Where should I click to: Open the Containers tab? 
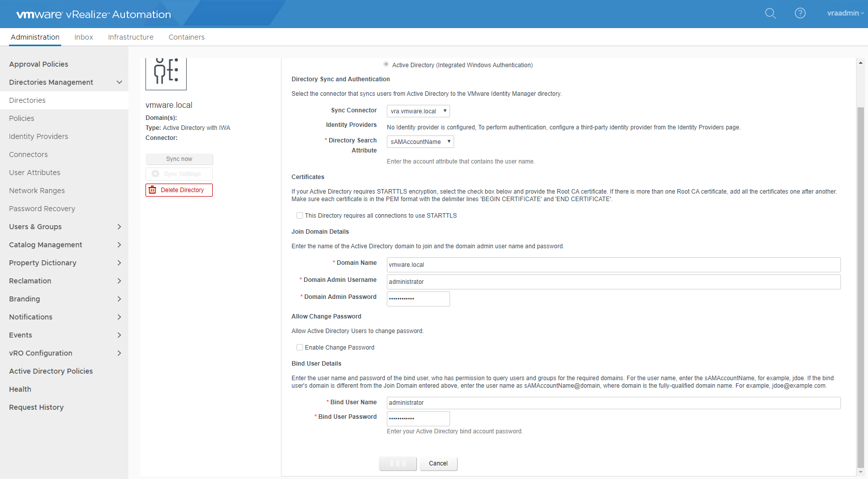point(186,37)
